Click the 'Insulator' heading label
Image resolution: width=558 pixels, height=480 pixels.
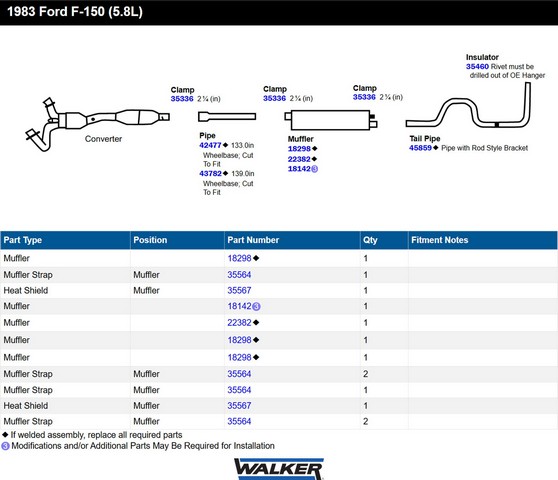coord(482,57)
